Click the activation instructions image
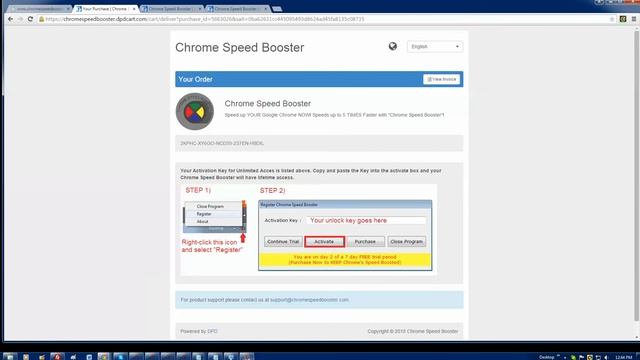The width and height of the screenshot is (640, 360). [x=309, y=230]
